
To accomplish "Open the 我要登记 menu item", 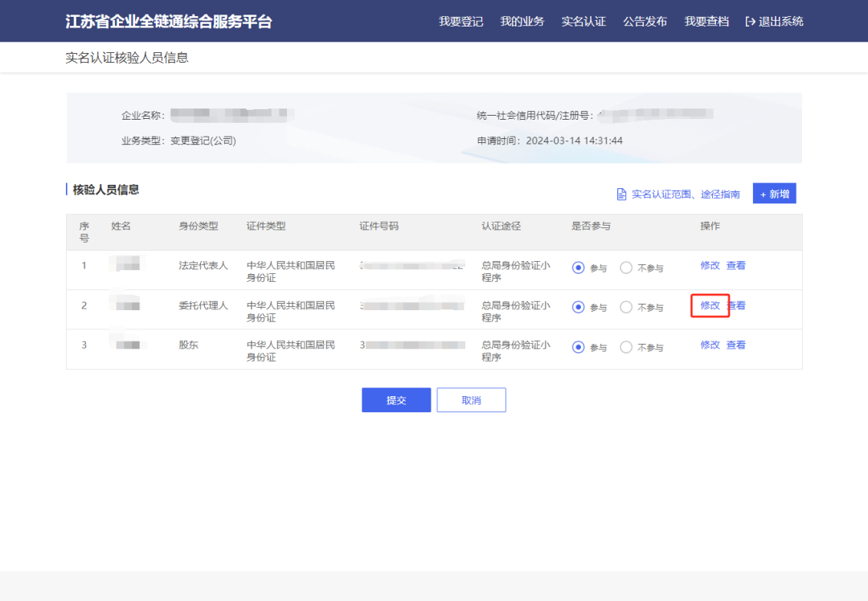I will click(461, 22).
